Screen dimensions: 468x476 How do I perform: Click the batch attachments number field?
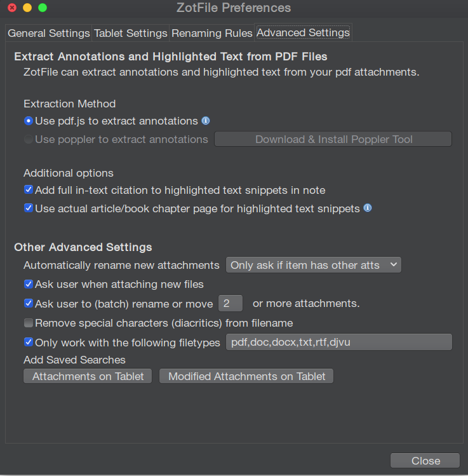click(x=231, y=303)
